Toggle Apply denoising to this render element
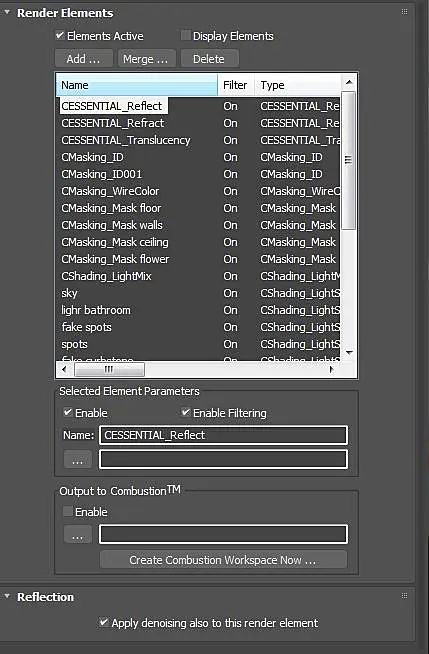 pos(104,622)
